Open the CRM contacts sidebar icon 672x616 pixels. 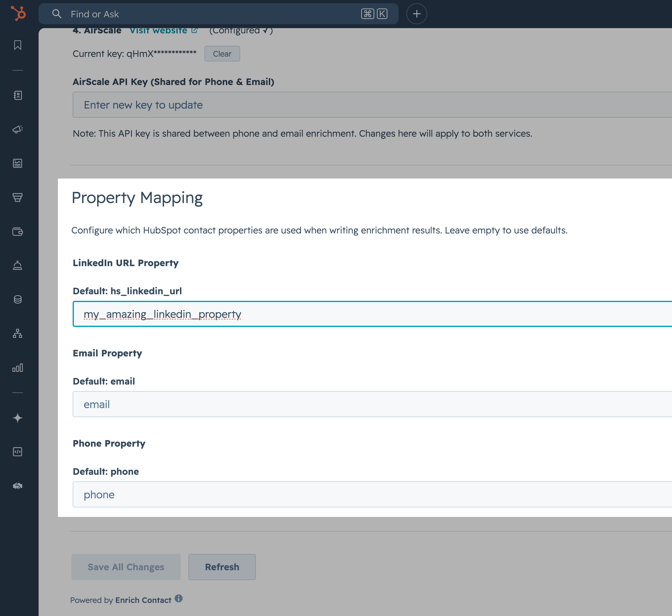coord(18,95)
